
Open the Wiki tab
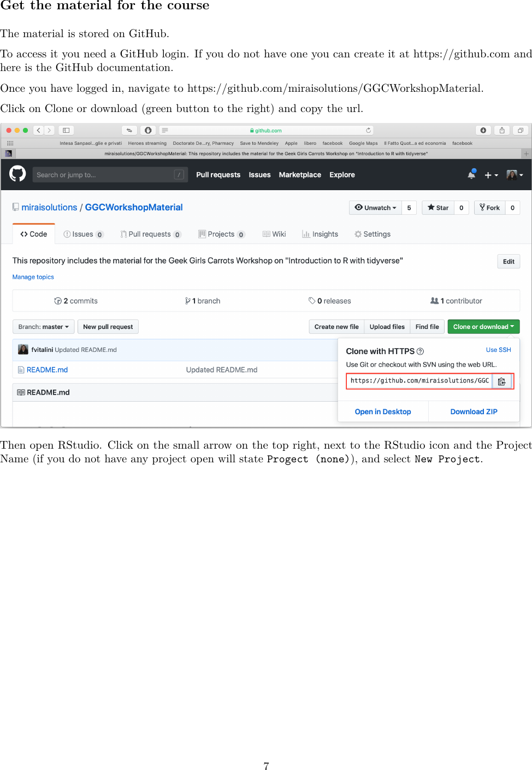point(274,234)
